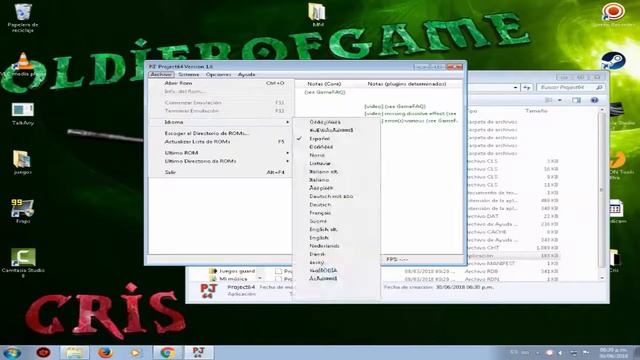Choose Escoger el Directorio de ROMs
This screenshot has width=640, height=360.
click(x=220, y=133)
